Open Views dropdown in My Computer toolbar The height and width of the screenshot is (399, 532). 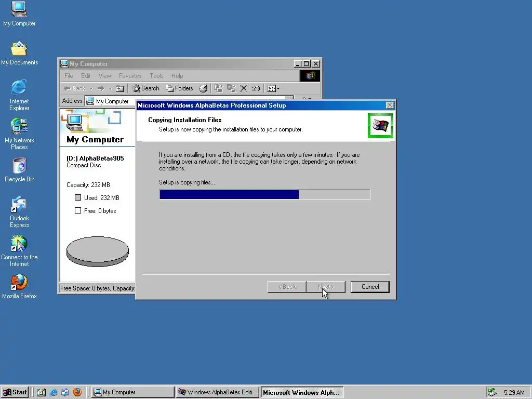[273, 88]
